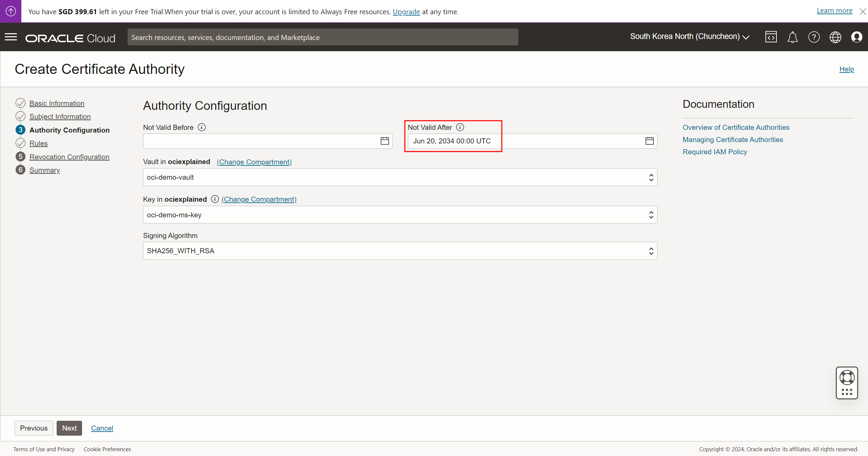Open the hamburger navigation menu
This screenshot has width=868, height=456.
click(11, 37)
